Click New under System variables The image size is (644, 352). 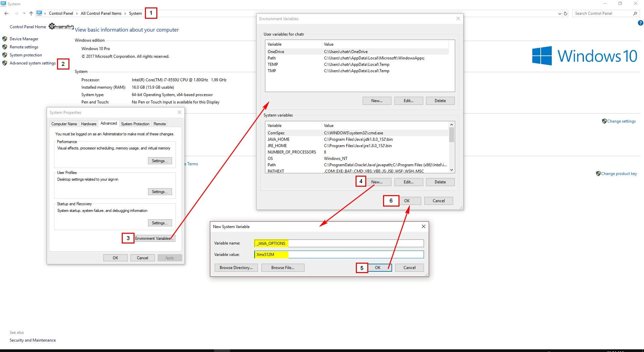[377, 182]
